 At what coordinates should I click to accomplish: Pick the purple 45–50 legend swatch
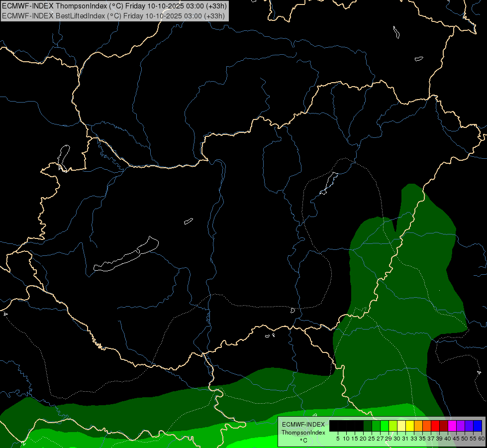click(461, 426)
